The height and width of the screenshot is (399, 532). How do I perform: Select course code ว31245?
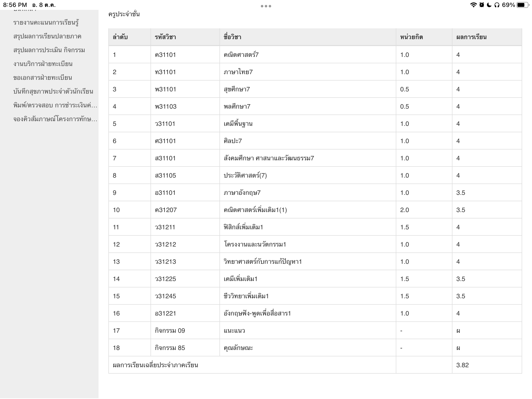(x=165, y=296)
